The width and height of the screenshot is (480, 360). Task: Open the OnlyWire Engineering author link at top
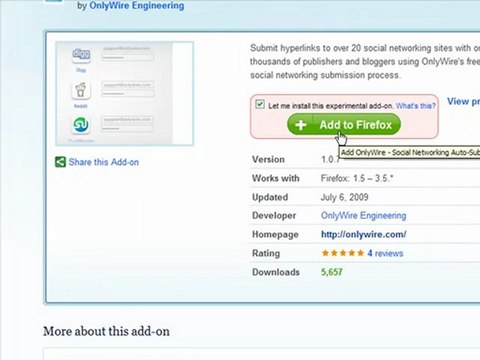click(x=137, y=6)
